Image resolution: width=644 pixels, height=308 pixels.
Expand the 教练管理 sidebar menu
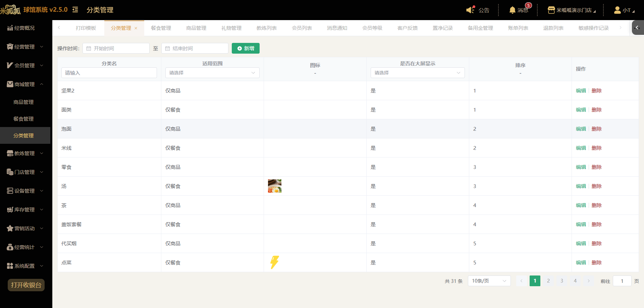[x=25, y=153]
